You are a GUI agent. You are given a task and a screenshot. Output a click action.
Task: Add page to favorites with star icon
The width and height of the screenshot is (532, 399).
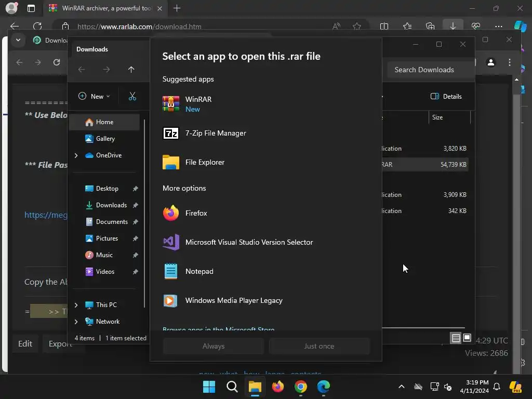[x=356, y=26]
